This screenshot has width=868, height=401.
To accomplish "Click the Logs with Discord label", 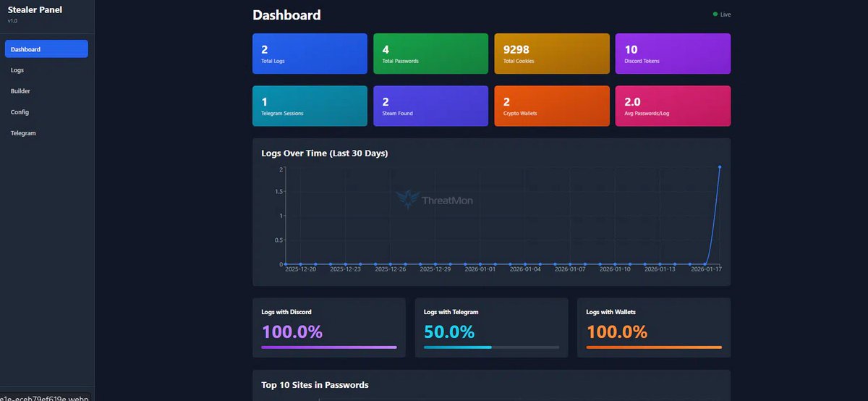I will (286, 312).
